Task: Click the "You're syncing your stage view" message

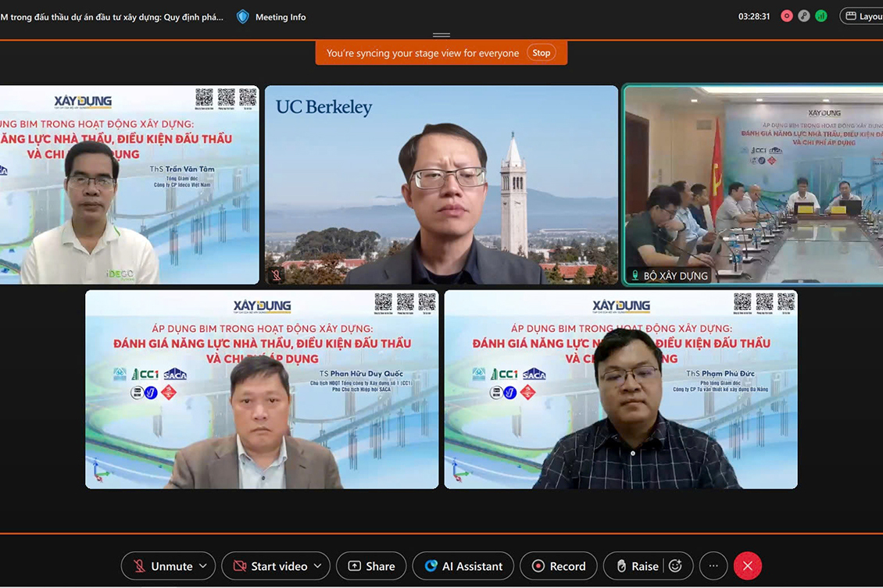Action: (x=422, y=53)
